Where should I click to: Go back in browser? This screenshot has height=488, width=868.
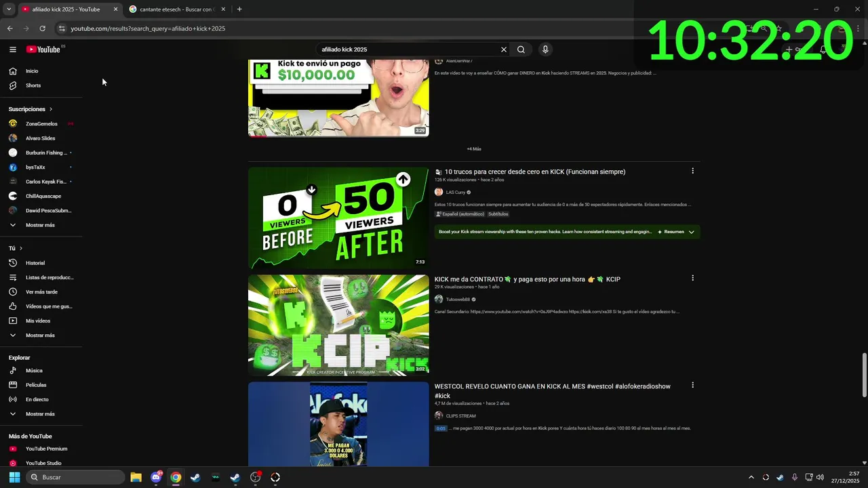9,28
